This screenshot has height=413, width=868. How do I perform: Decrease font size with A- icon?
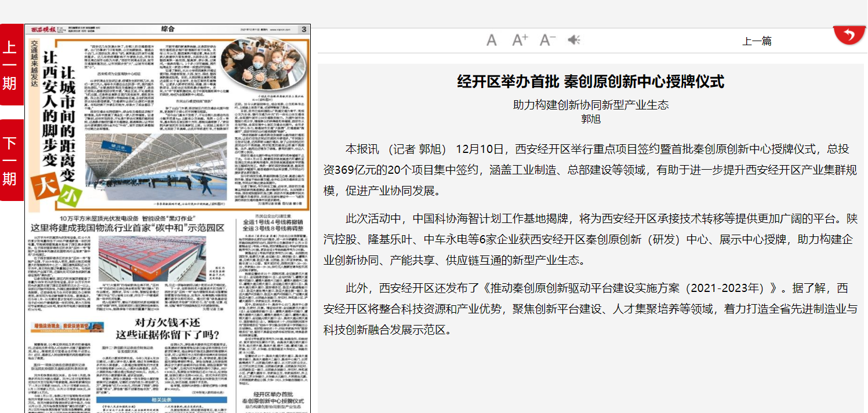(548, 40)
